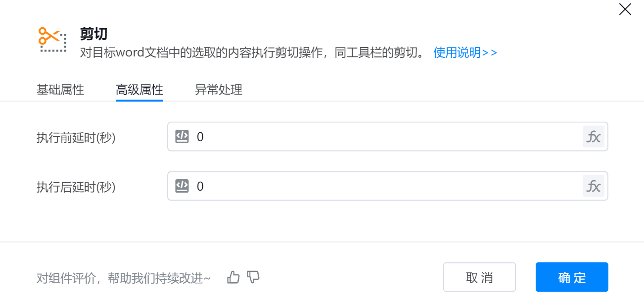Open fx expression editor for 执行后延时
Image resolution: width=644 pixels, height=308 pixels.
tap(593, 186)
